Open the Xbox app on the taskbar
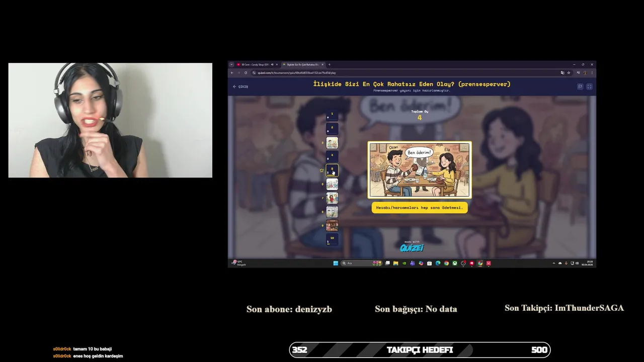The width and height of the screenshot is (644, 362). [x=455, y=263]
